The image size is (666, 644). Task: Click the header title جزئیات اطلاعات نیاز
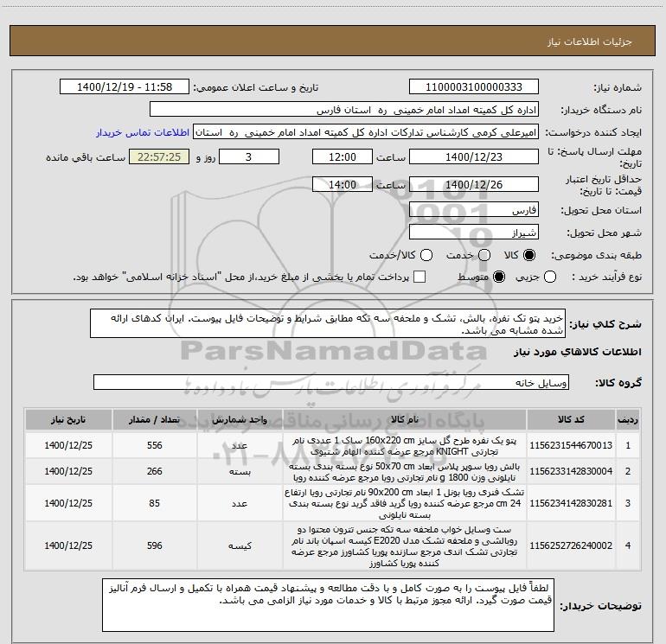[x=590, y=41]
